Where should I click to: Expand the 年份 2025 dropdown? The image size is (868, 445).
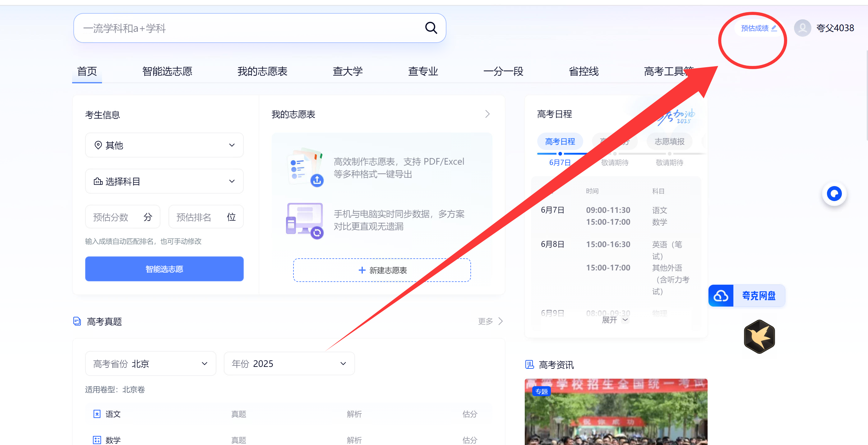point(289,364)
